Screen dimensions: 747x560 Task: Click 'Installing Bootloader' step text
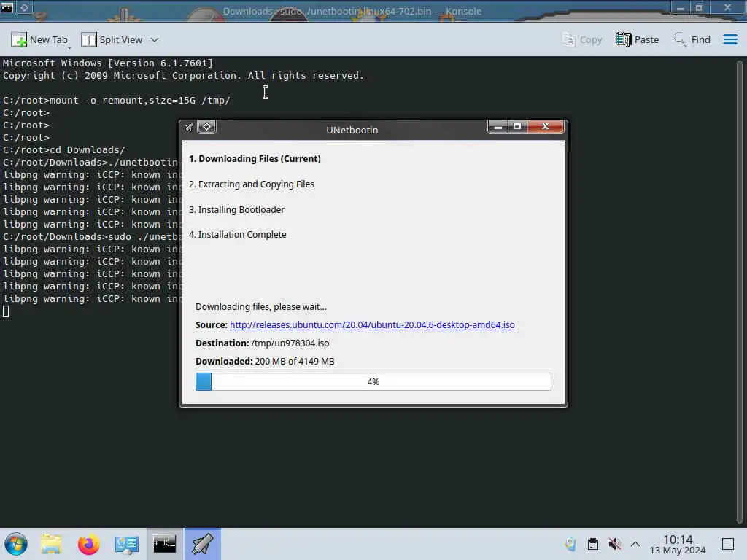[x=241, y=209]
